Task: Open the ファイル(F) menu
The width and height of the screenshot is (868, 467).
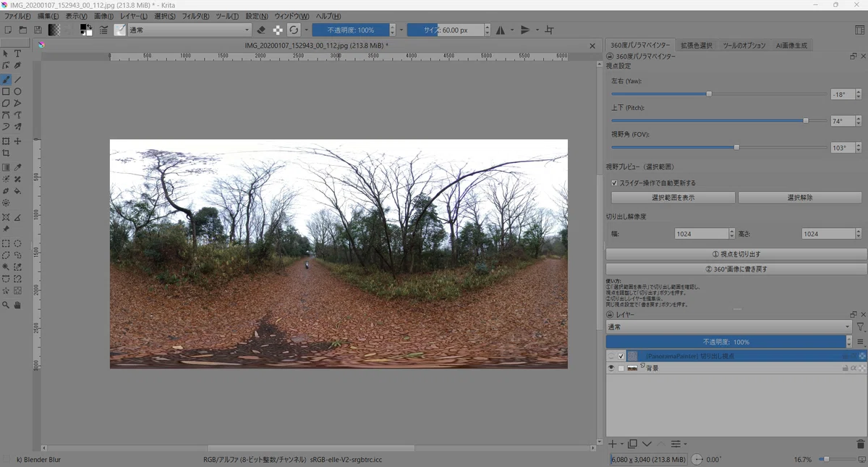Action: click(x=18, y=16)
